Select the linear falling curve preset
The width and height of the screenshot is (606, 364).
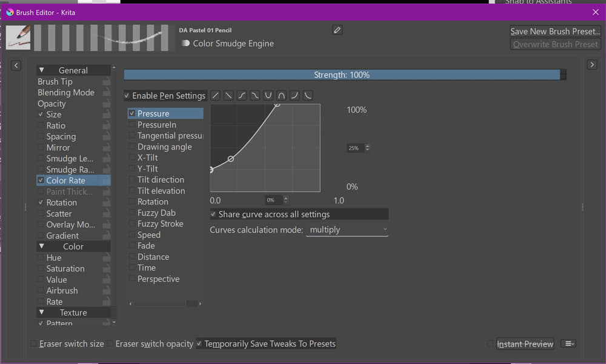pos(228,96)
